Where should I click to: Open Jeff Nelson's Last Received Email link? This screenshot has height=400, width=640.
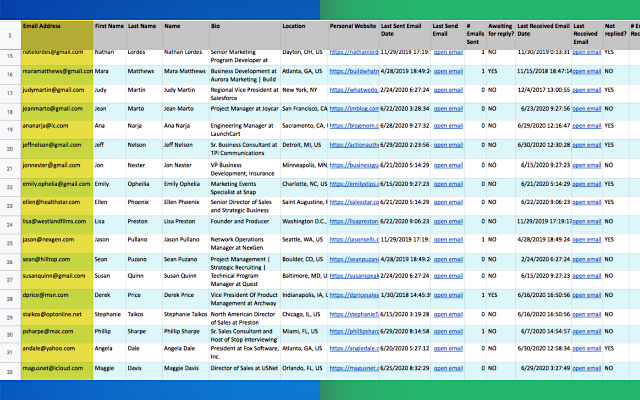pos(586,146)
